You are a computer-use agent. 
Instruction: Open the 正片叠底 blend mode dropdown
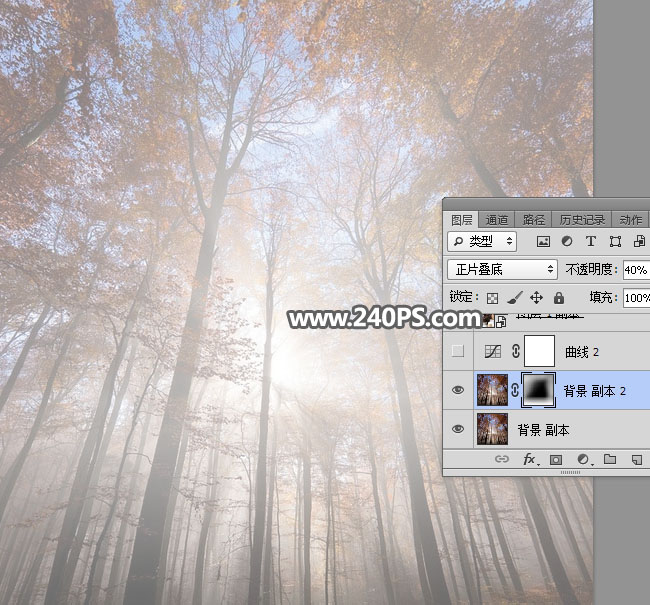point(502,270)
